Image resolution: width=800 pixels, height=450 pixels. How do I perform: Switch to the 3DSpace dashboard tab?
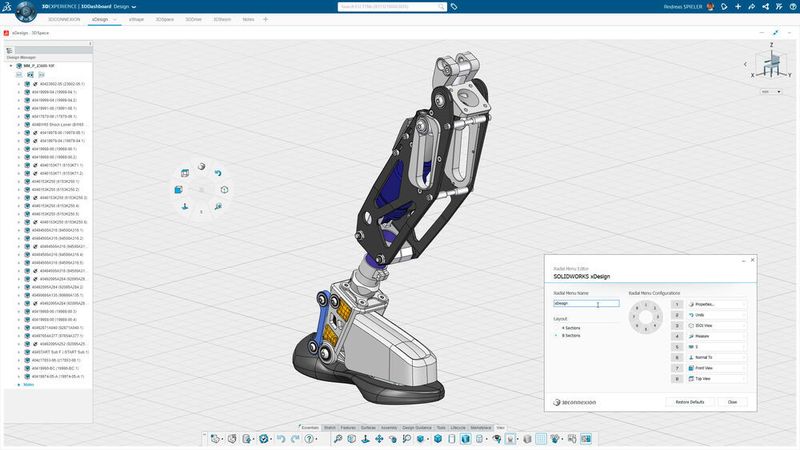tap(164, 19)
